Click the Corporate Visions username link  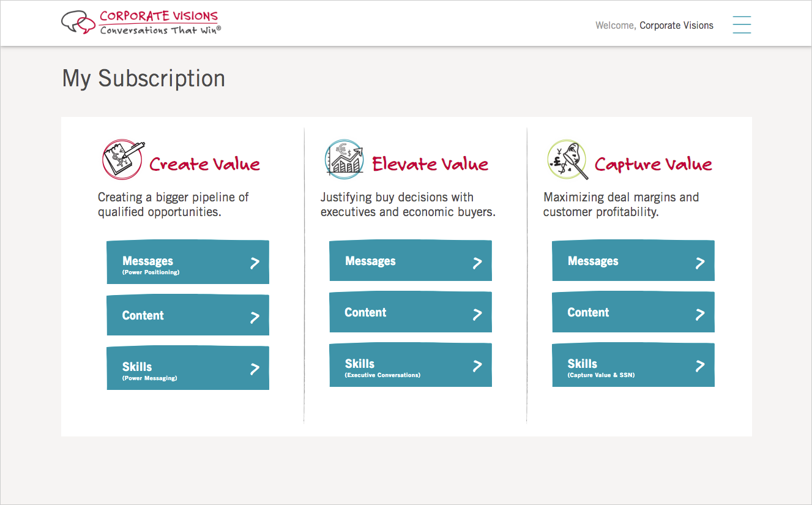[x=676, y=25]
